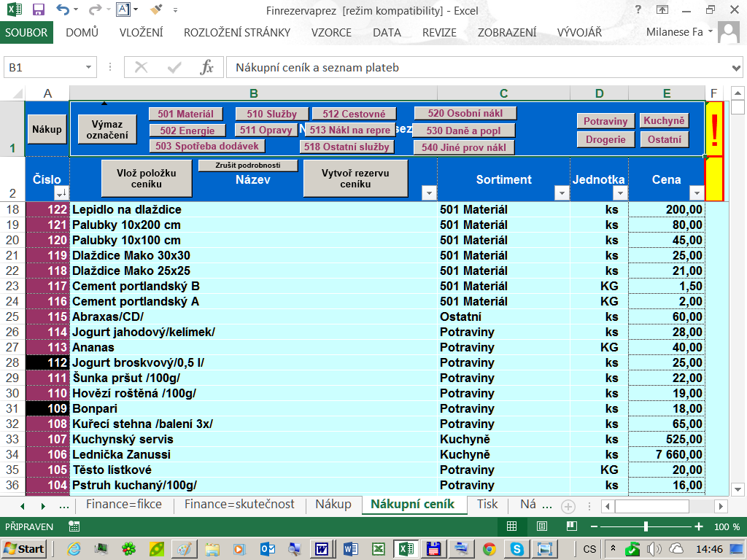This screenshot has width=747, height=560.
Task: Click the '501 Materiál' filter button
Action: point(185,114)
